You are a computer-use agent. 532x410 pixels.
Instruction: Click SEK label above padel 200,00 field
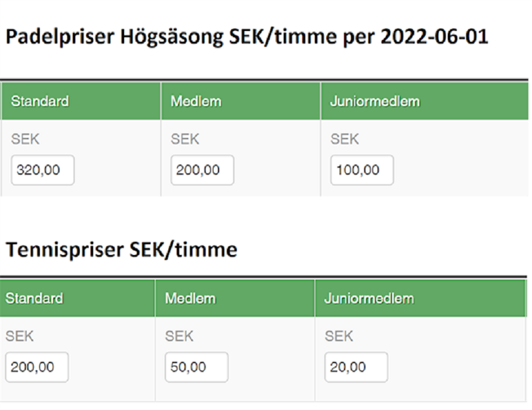coord(185,139)
